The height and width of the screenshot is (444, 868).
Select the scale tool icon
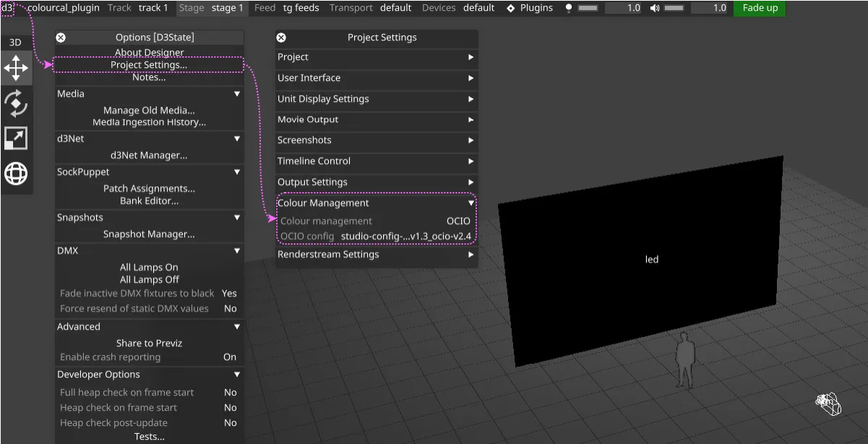(16, 138)
